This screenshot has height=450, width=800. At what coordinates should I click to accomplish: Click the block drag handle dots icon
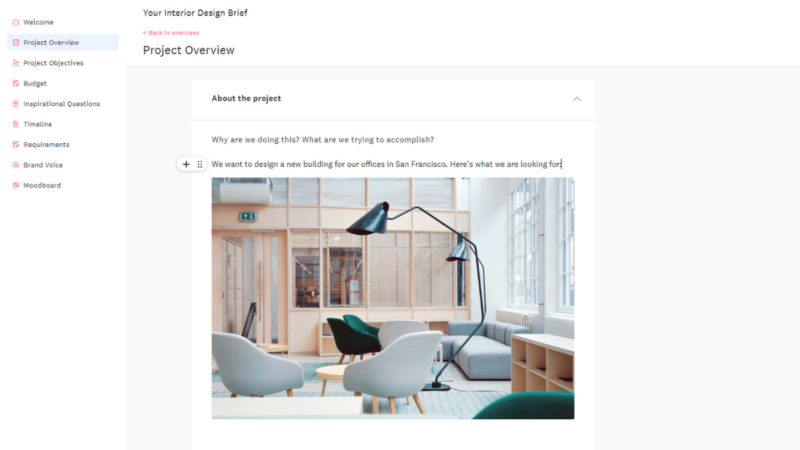point(200,164)
